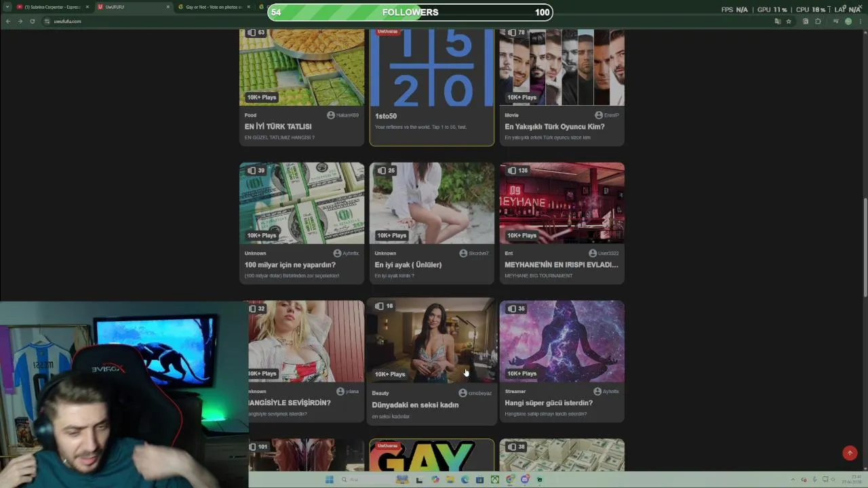Open the tab search dropdown arrow
This screenshot has height=488, width=868.
[x=7, y=7]
